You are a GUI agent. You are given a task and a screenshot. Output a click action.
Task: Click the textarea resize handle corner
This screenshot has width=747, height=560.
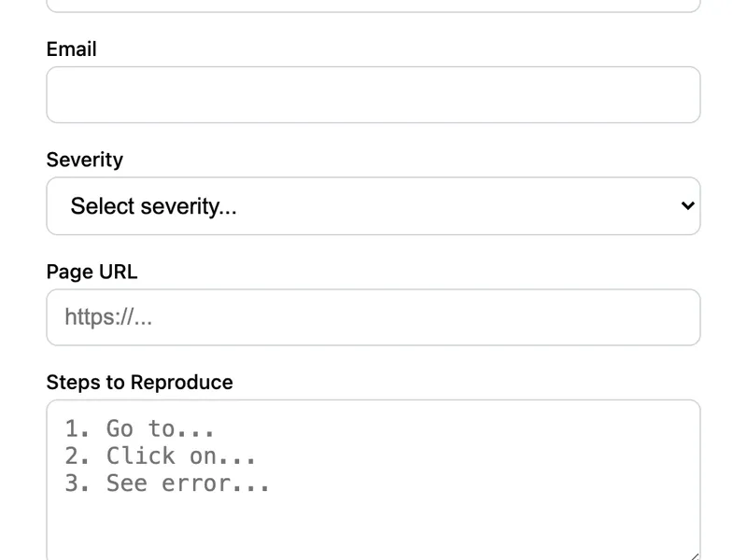click(x=694, y=556)
